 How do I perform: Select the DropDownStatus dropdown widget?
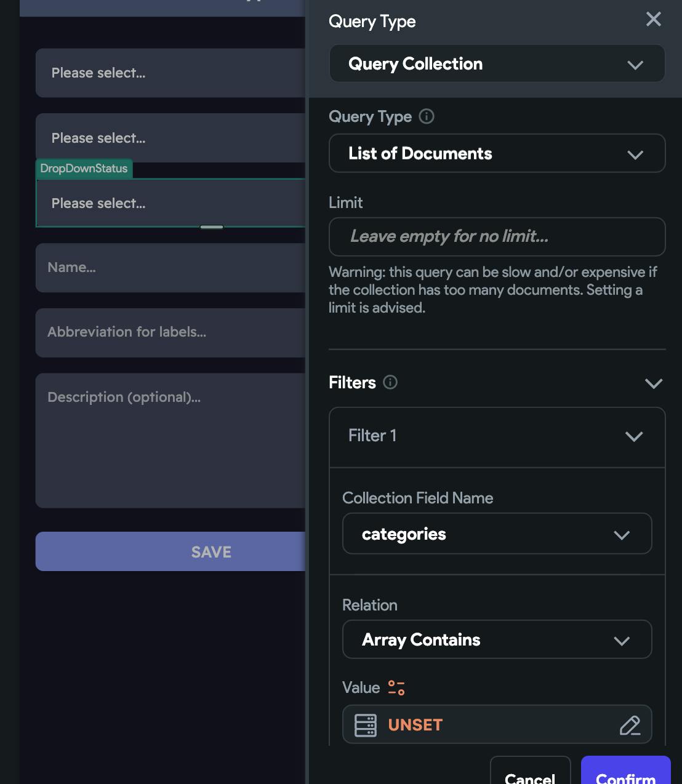click(x=170, y=203)
